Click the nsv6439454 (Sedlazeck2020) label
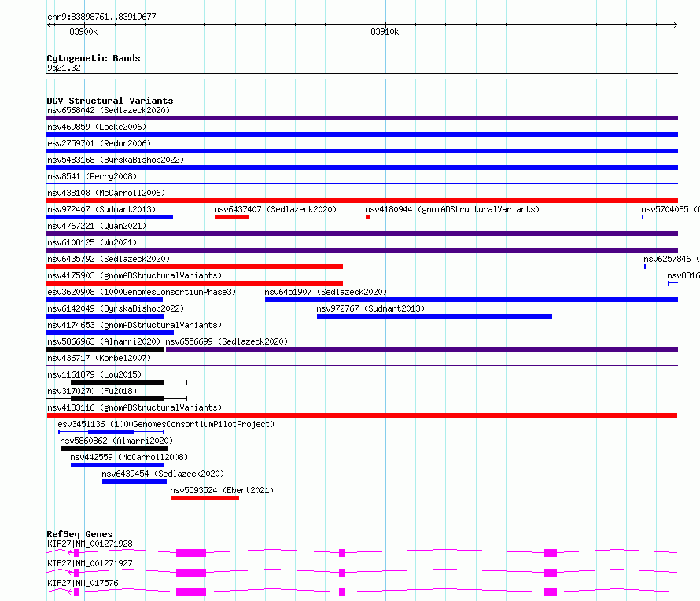This screenshot has height=601, width=700. pyautogui.click(x=163, y=474)
